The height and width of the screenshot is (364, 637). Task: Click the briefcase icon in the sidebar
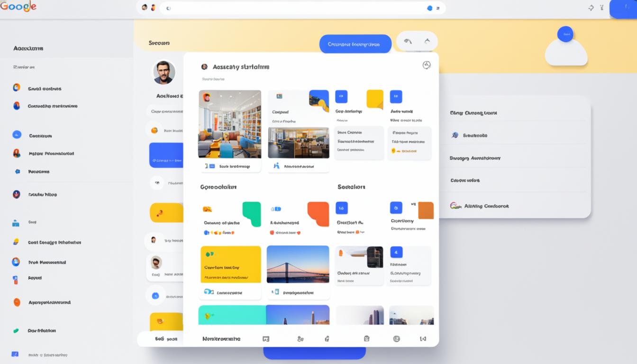(x=16, y=221)
